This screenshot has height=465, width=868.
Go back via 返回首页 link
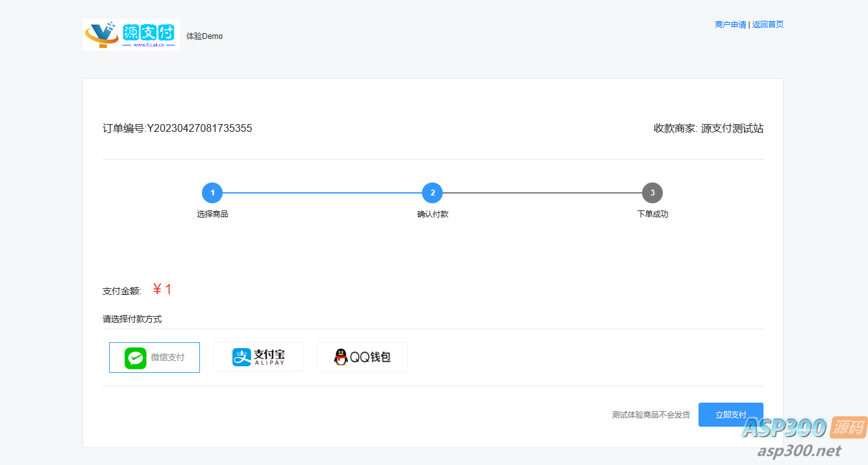tap(768, 25)
